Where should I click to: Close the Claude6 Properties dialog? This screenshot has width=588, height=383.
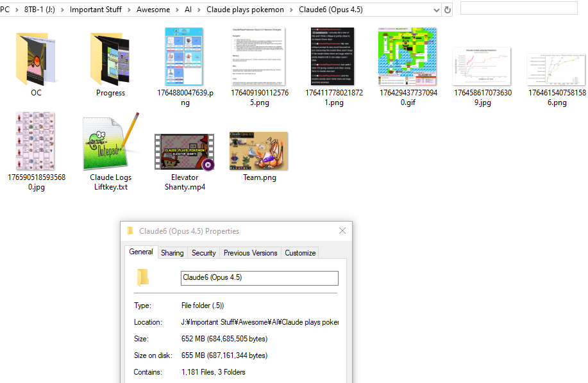342,231
